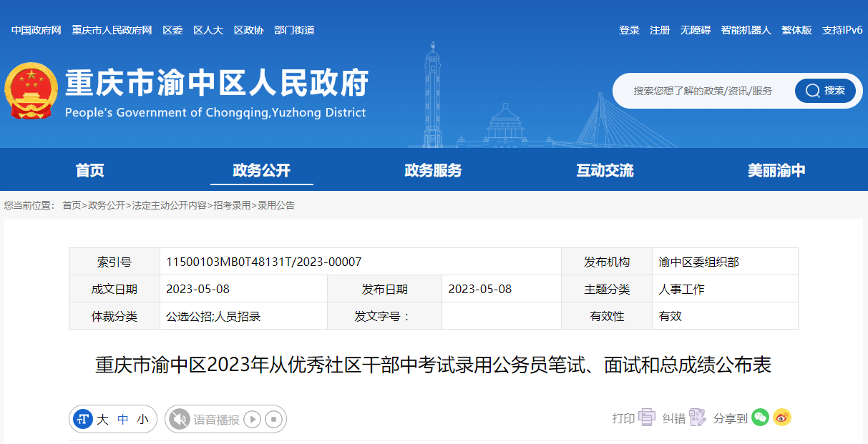Click the print icon next to 打印

pos(647,418)
